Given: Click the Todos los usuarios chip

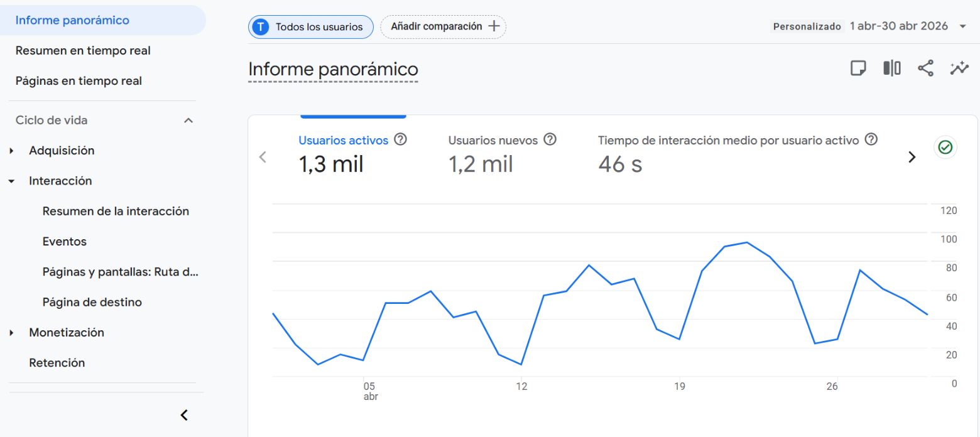Looking at the screenshot, I should point(311,27).
